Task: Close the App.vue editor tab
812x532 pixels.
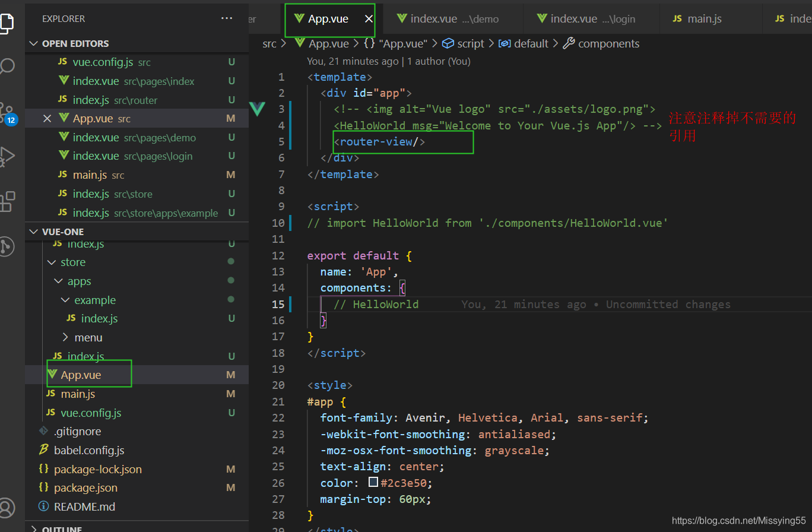Action: point(369,19)
